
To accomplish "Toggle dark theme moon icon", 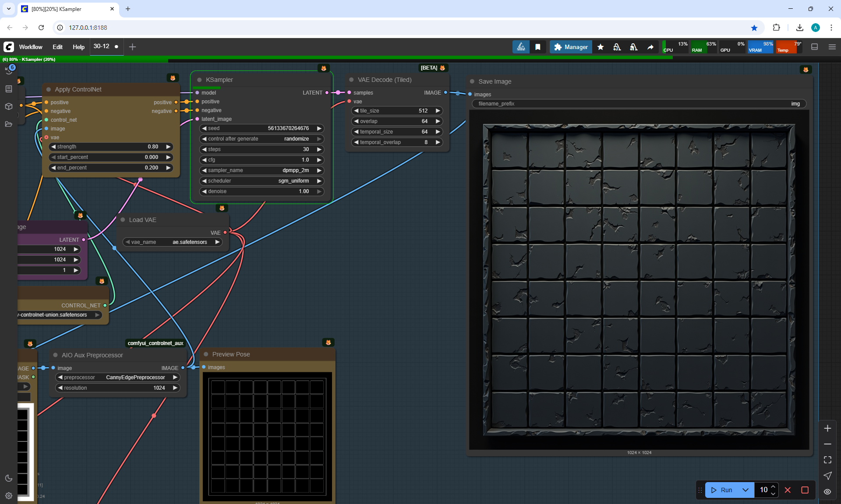I will pyautogui.click(x=9, y=478).
